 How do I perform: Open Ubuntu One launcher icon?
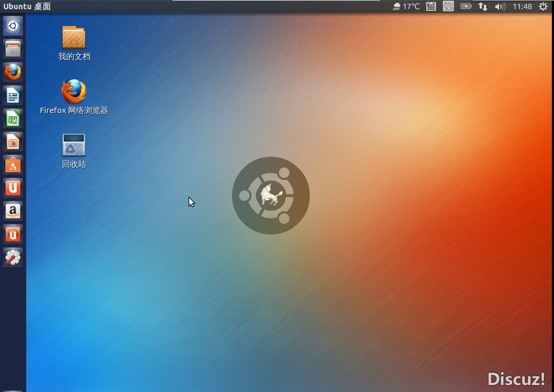click(x=13, y=188)
